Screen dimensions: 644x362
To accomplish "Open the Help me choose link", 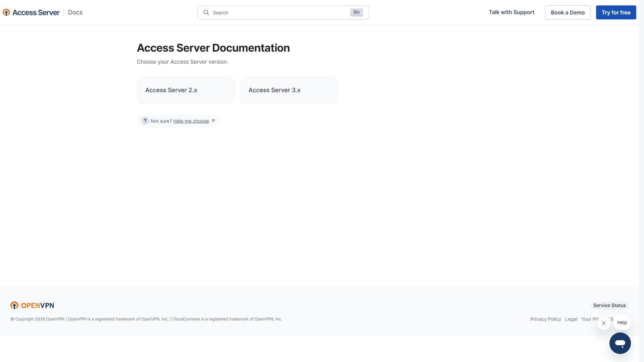I will coord(191,121).
